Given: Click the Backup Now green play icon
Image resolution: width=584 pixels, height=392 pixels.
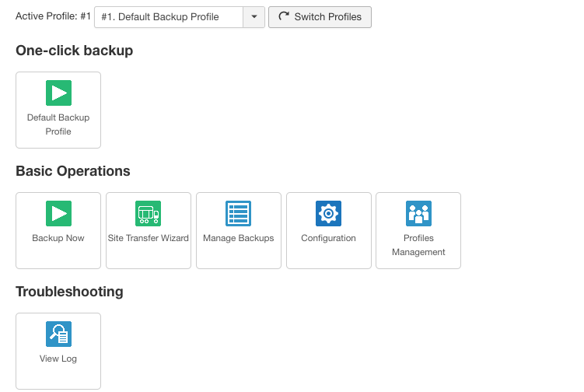Looking at the screenshot, I should (x=58, y=214).
